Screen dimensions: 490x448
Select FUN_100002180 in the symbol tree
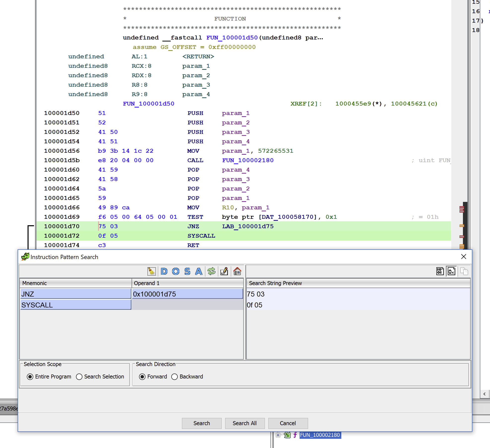[320, 435]
